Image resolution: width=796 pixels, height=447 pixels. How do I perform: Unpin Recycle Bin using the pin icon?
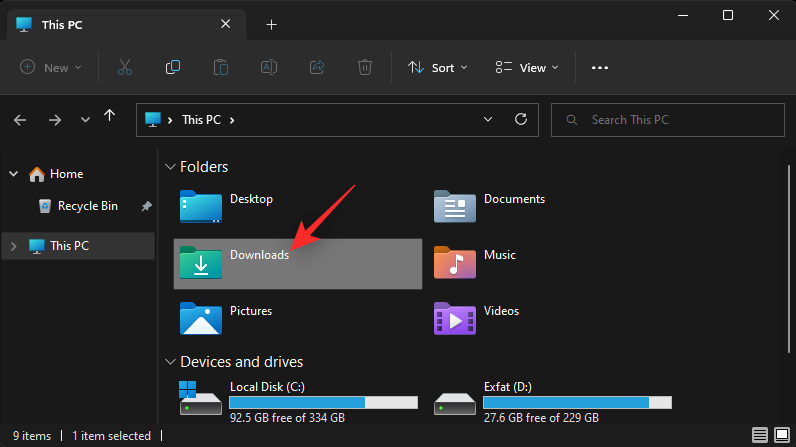pyautogui.click(x=146, y=206)
